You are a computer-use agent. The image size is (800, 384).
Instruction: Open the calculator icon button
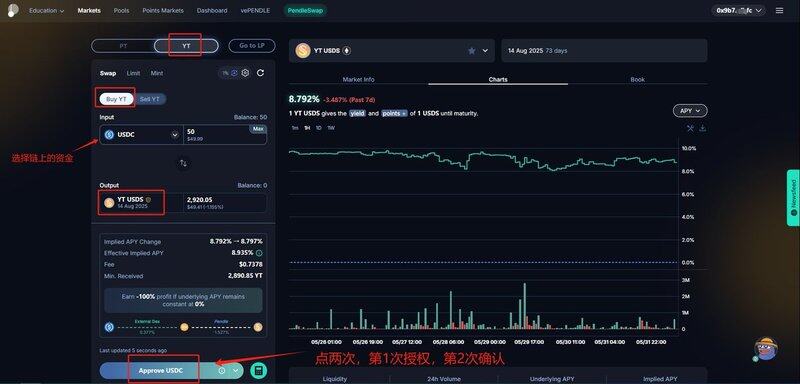[x=259, y=371]
